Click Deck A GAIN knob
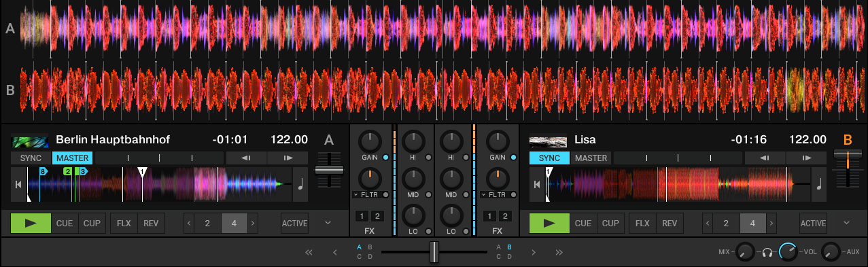The height and width of the screenshot is (267, 868). [x=369, y=142]
